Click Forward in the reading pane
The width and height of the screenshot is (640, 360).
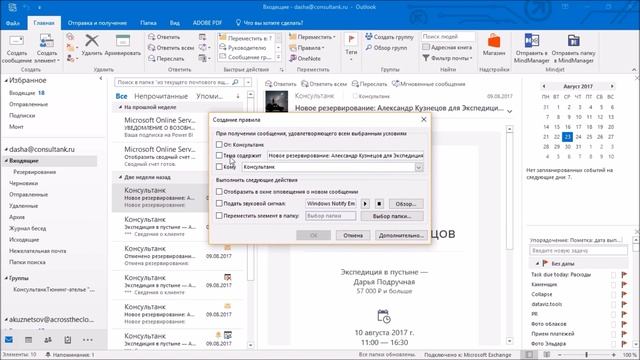click(369, 84)
